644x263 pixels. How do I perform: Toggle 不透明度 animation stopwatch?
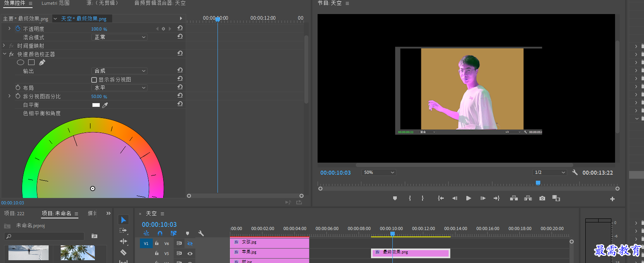(18, 29)
